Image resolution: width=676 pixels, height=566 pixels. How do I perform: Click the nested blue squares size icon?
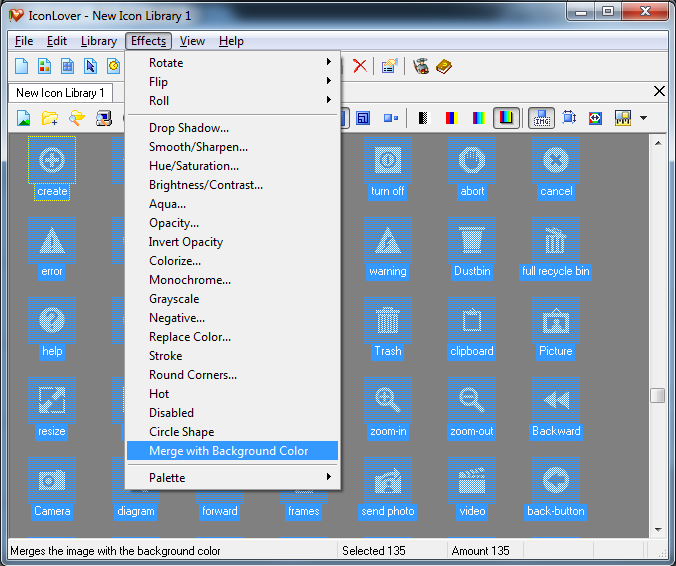pyautogui.click(x=363, y=118)
